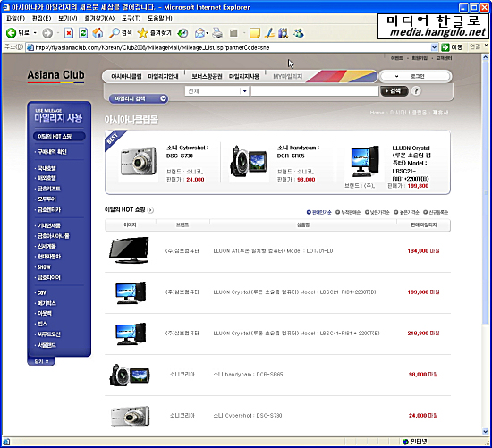Click the yellow note toolbar icon
492x448 pixels.
254,32
